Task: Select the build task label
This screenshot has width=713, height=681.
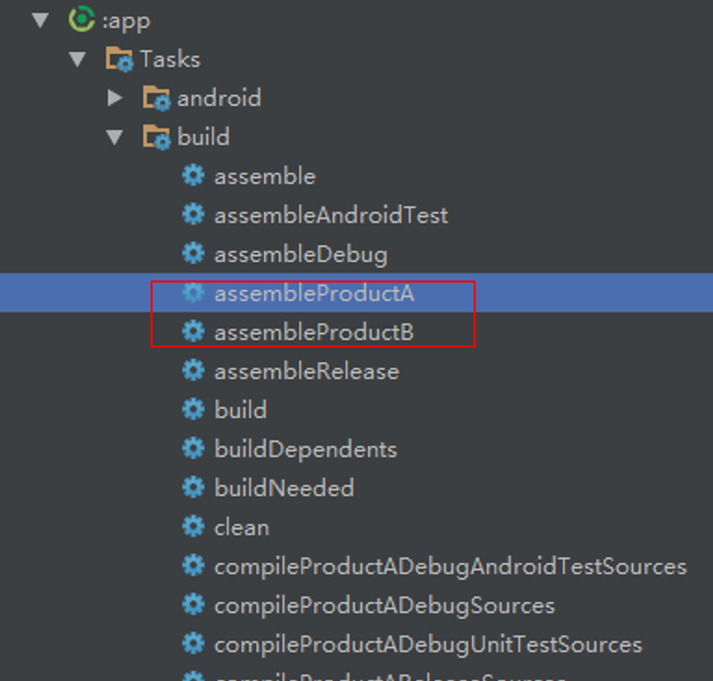Action: tap(240, 410)
